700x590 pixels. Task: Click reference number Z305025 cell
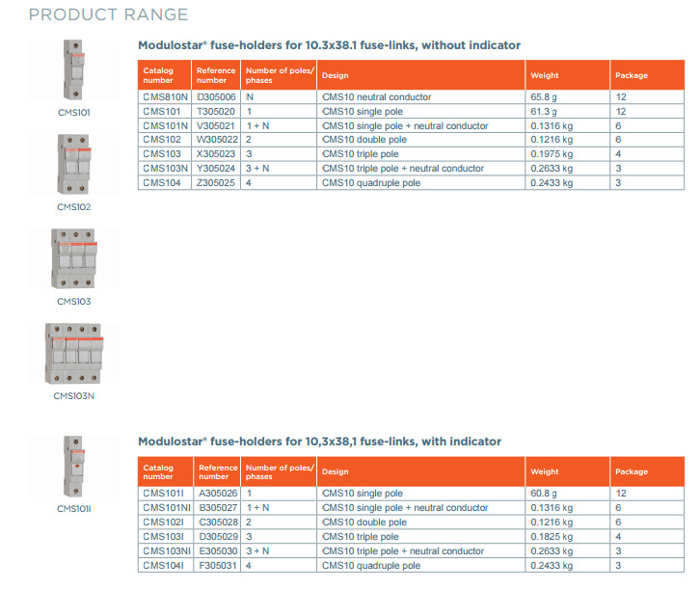click(216, 182)
